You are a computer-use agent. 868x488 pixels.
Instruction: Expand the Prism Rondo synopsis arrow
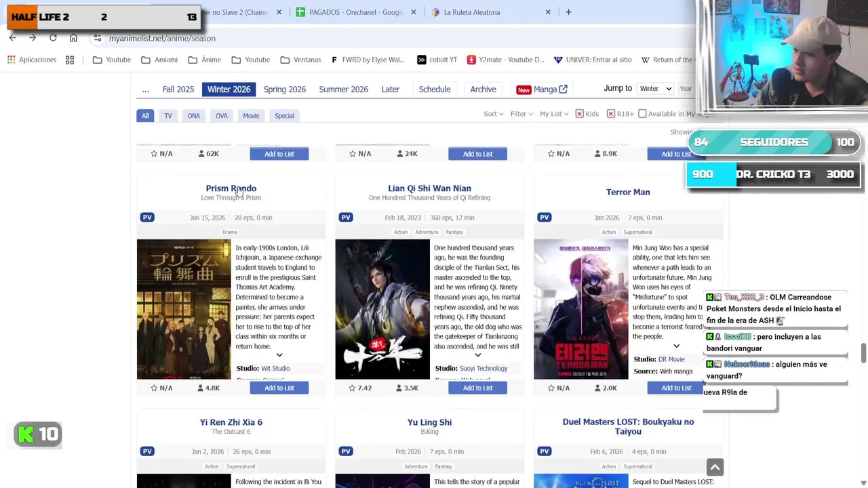click(x=279, y=355)
